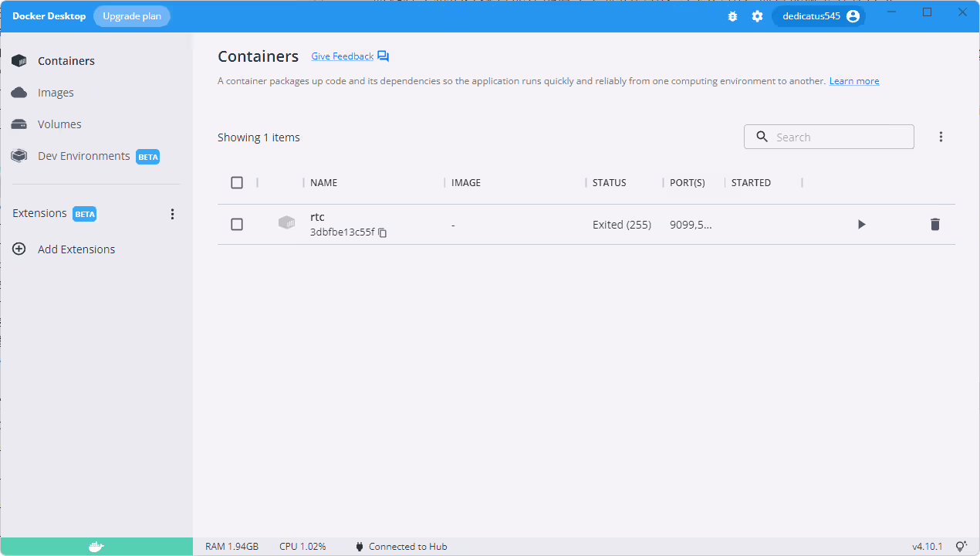Close the Docker Desktop window
Screen dimensions: 980x556
[x=962, y=12]
